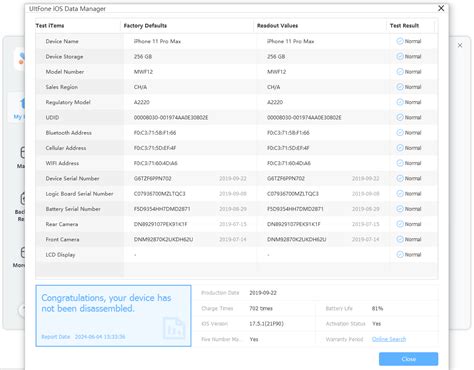Click the X on the background window
This screenshot has height=370, width=474.
460,45
